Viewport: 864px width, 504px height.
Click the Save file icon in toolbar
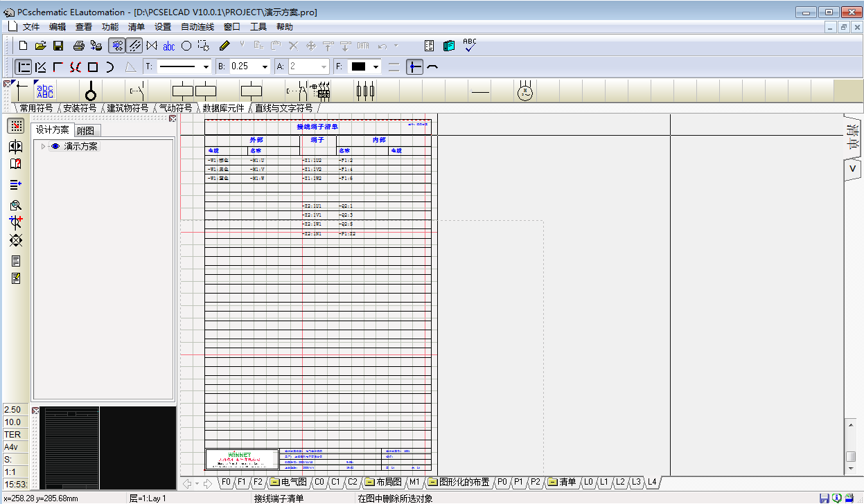[x=58, y=46]
